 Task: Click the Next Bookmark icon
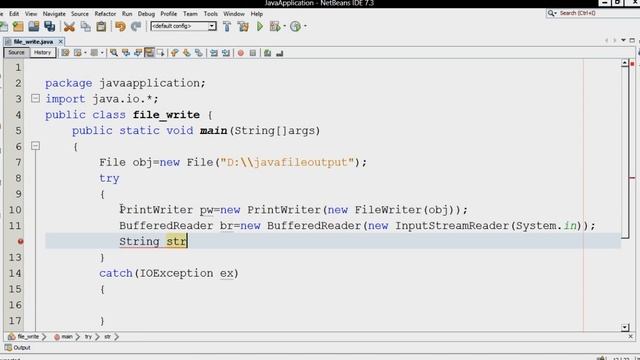pos(187,53)
